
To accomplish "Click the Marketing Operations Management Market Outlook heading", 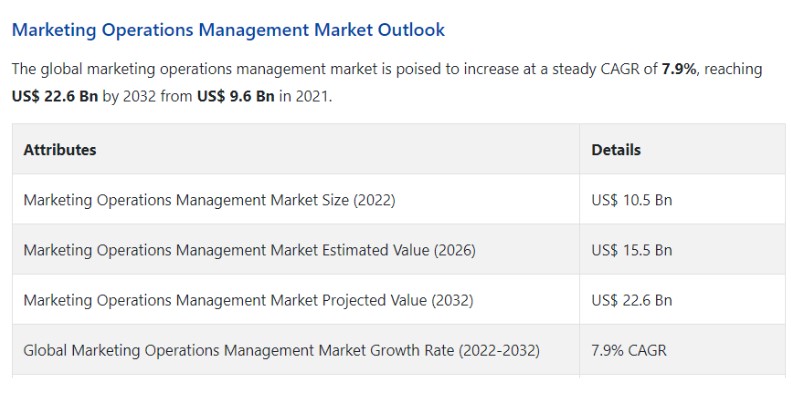I will click(x=228, y=30).
